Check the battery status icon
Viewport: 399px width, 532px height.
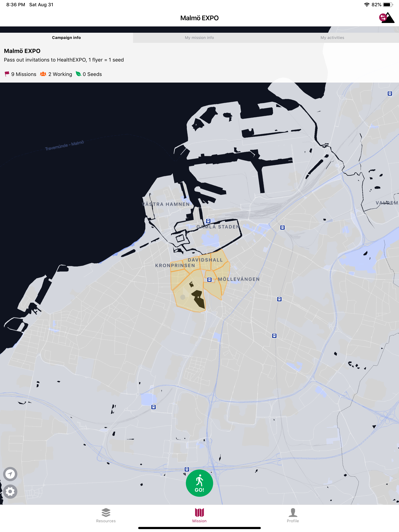(x=388, y=4)
